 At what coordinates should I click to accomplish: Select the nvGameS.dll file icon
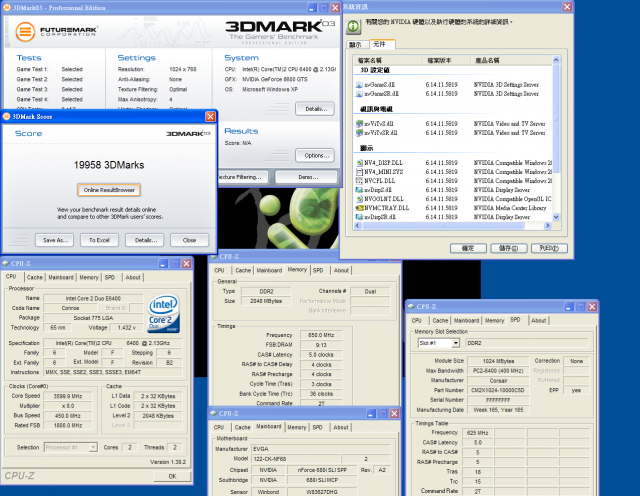pos(359,85)
